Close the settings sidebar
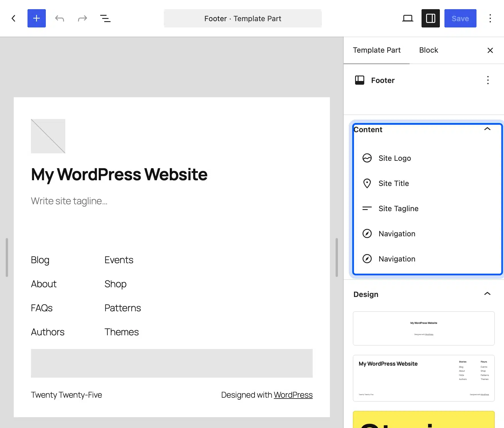The width and height of the screenshot is (504, 428). point(490,50)
